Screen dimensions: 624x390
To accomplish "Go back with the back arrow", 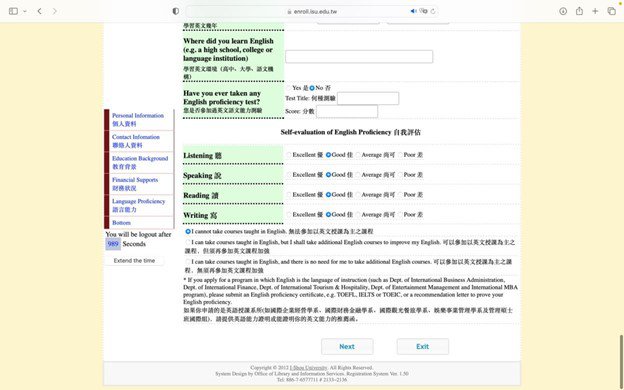I will (39, 11).
